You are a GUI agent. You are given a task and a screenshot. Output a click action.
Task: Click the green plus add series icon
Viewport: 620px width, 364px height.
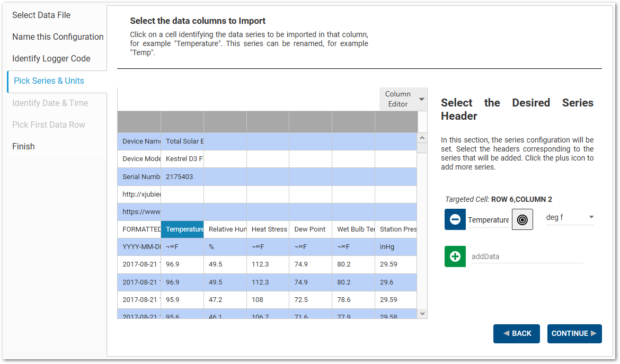tap(455, 256)
